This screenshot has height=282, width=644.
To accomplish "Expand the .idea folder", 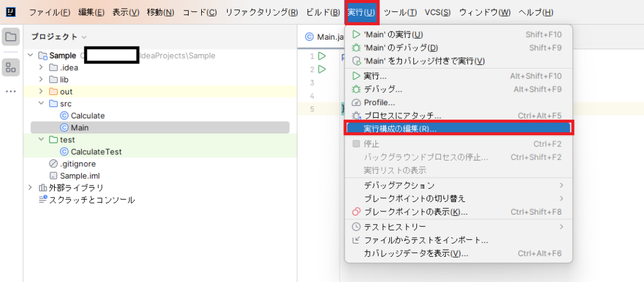I will (41, 67).
